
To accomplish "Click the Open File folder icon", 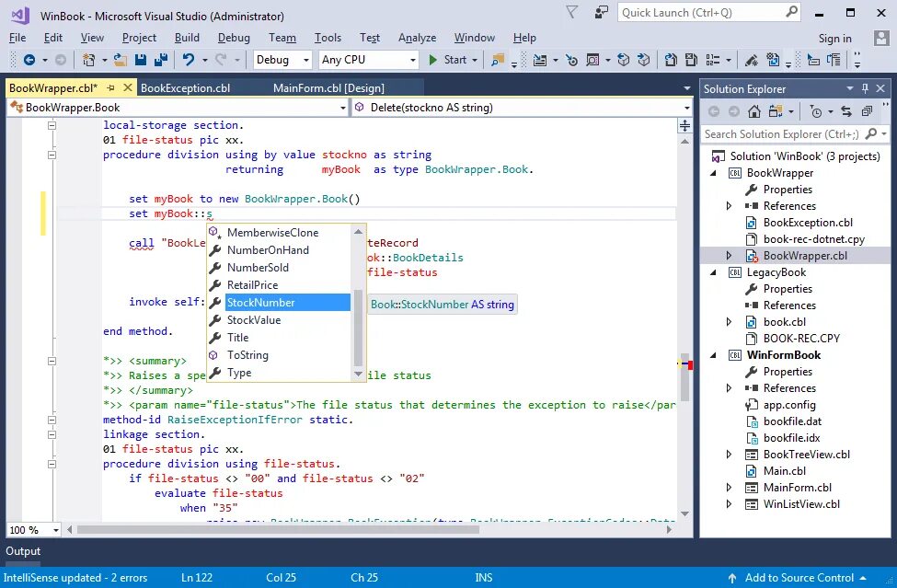I will 121,60.
